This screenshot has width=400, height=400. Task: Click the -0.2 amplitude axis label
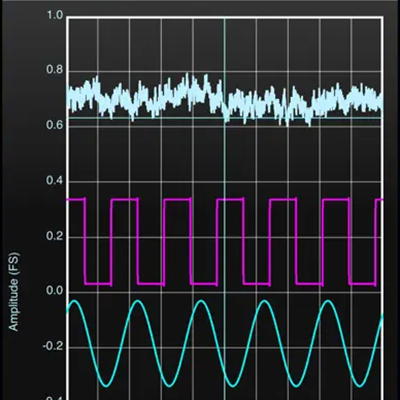(53, 346)
